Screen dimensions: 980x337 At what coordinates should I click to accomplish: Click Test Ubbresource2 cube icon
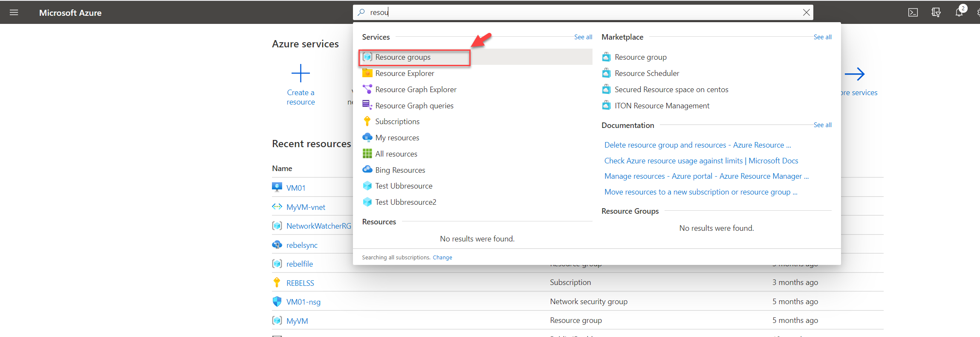367,202
